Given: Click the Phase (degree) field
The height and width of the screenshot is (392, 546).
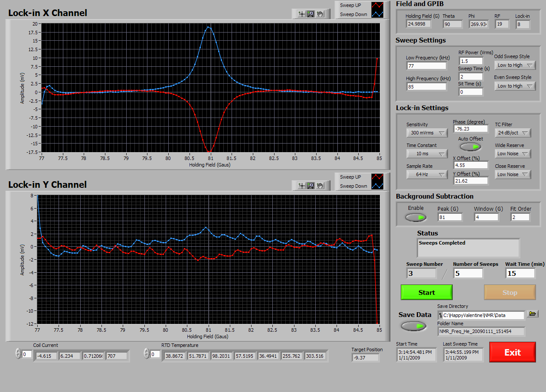Looking at the screenshot, I should click(471, 129).
